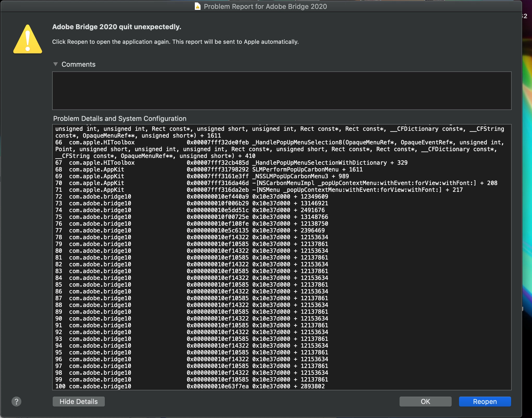532x418 pixels.
Task: Click the yellow warning triangle icon
Action: (x=28, y=40)
